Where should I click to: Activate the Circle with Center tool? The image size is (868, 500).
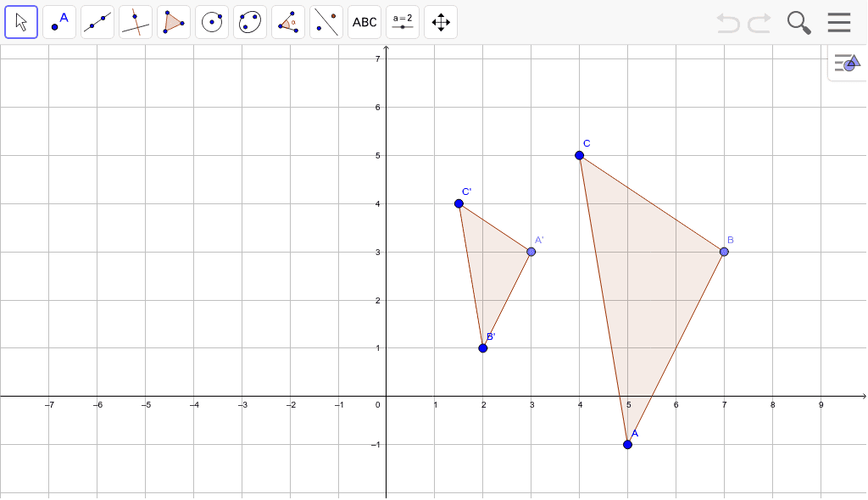pos(212,22)
